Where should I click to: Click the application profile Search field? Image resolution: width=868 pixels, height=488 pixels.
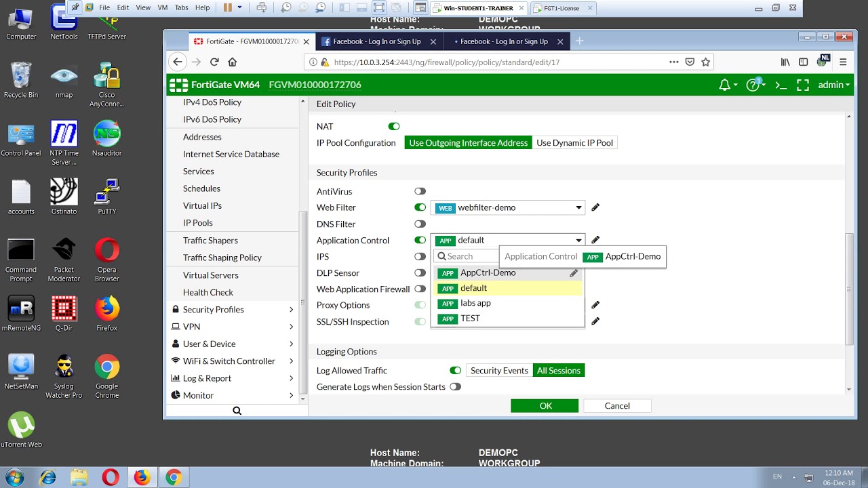tap(467, 256)
